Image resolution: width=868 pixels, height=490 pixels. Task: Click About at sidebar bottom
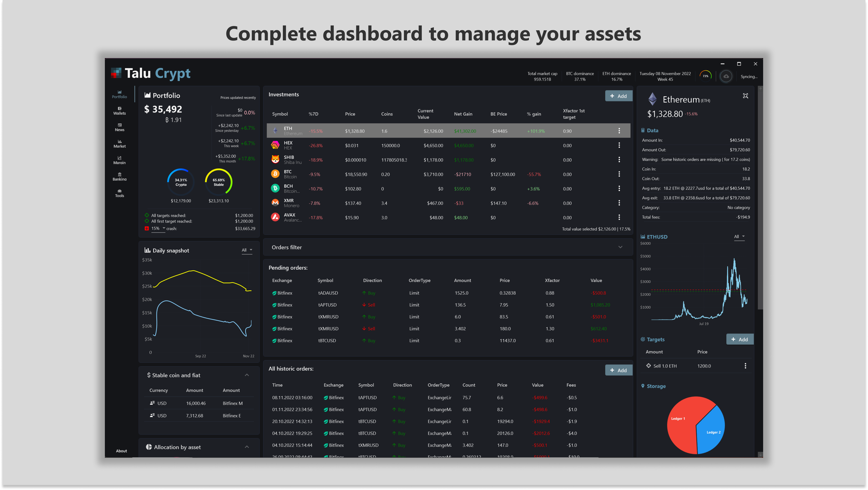(121, 451)
